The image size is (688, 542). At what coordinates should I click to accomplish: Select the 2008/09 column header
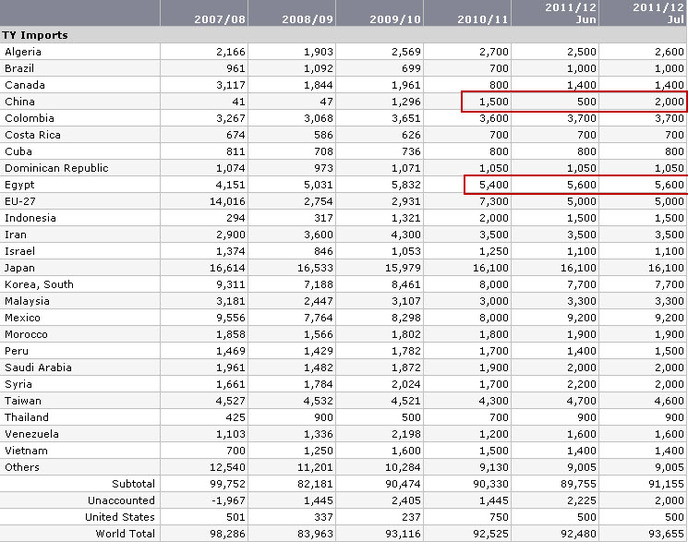point(308,19)
